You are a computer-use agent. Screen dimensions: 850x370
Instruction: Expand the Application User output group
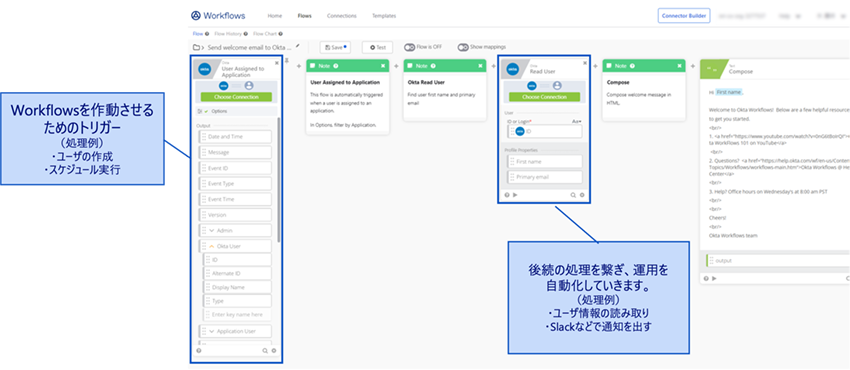(211, 331)
